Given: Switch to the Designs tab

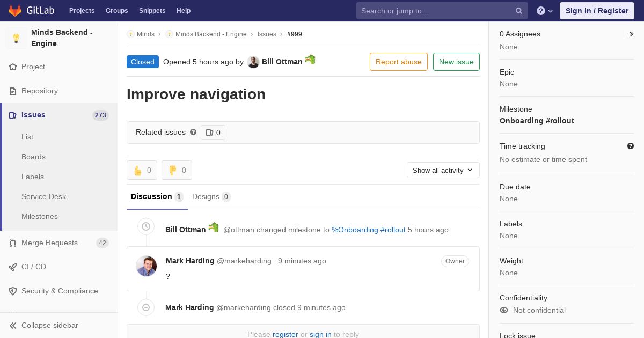Looking at the screenshot, I should 211,196.
